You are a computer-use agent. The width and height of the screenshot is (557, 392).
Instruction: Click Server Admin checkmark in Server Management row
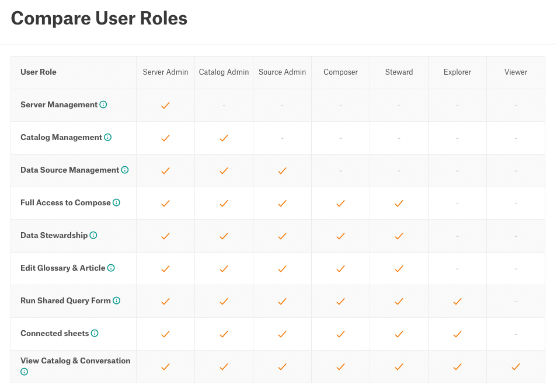tap(166, 106)
